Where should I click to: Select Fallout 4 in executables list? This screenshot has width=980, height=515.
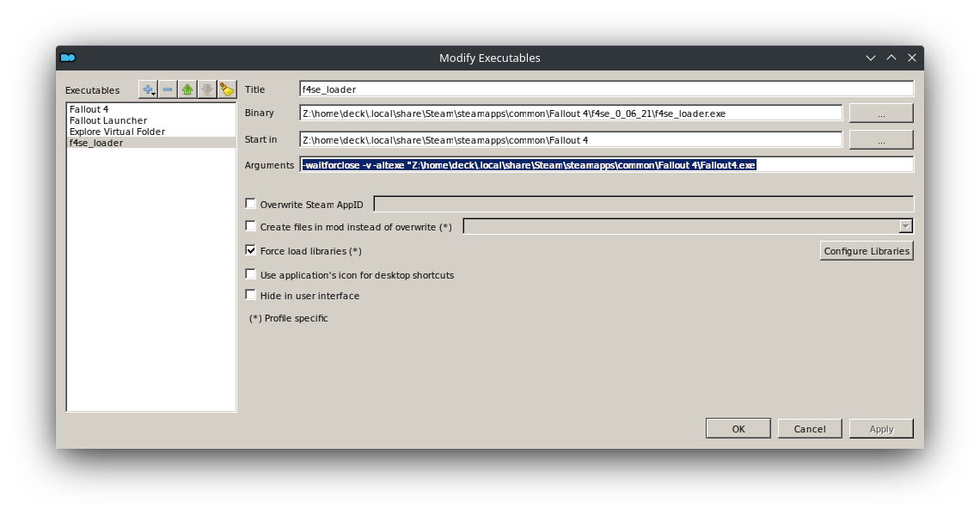(150, 109)
